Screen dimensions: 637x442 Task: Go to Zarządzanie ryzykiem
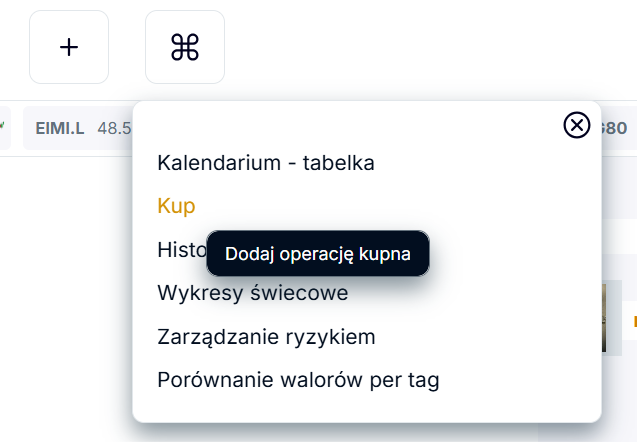(x=266, y=337)
